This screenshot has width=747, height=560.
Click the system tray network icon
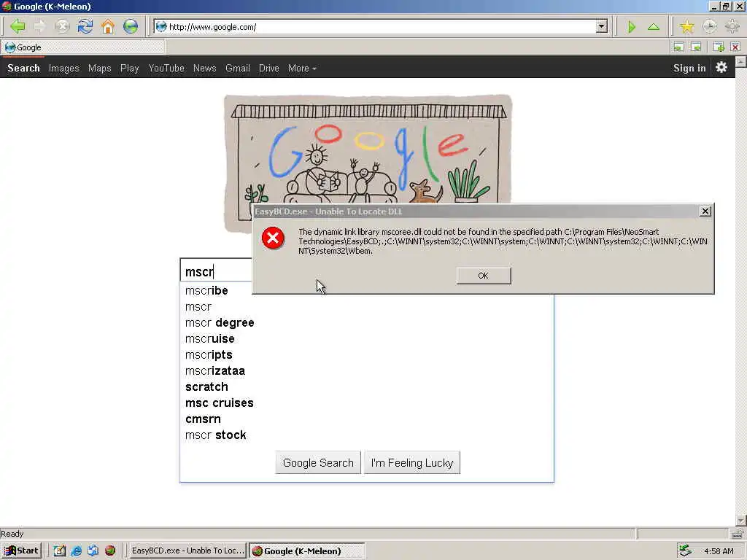[x=685, y=551]
